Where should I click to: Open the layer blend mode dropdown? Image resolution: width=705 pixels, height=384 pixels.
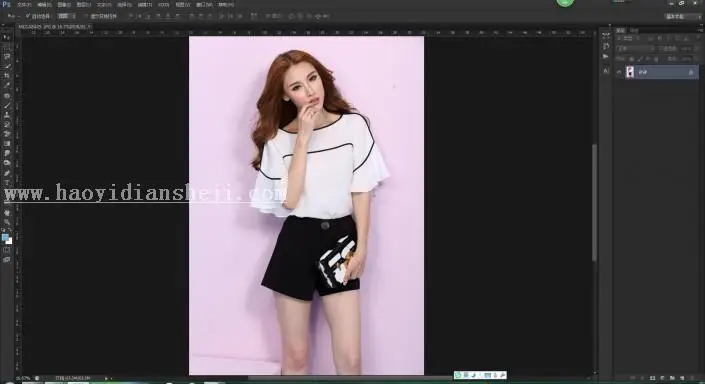636,49
